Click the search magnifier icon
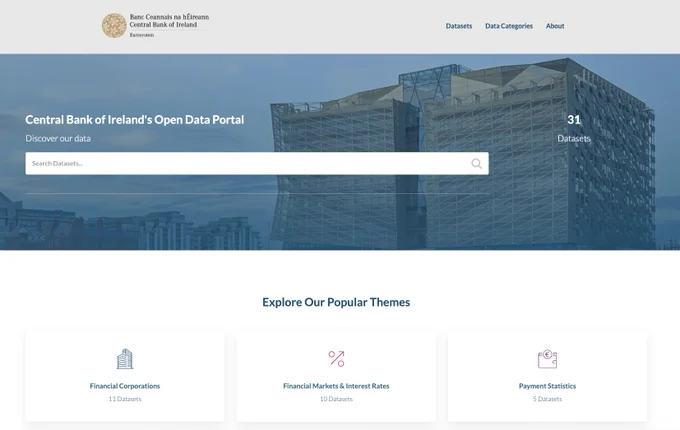This screenshot has height=430, width=680. [476, 163]
